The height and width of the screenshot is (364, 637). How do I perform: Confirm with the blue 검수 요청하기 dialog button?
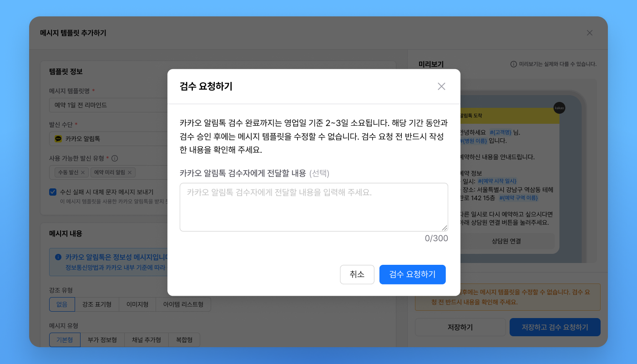click(413, 274)
